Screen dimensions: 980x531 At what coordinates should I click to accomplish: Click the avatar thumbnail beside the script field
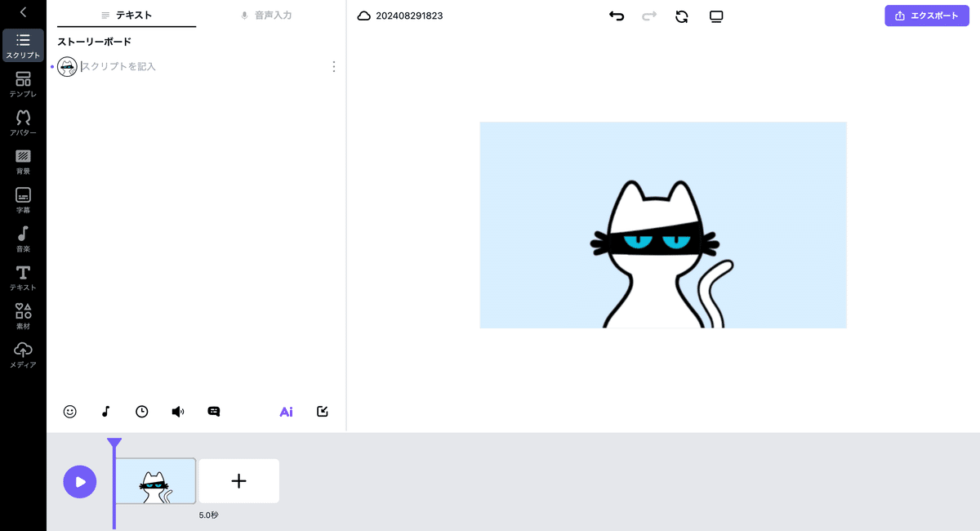point(67,67)
